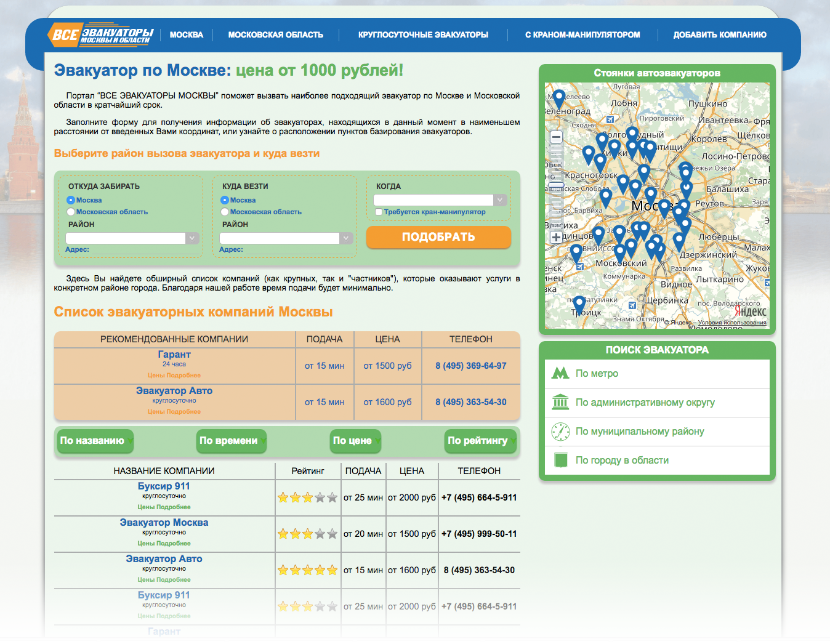The image size is (830, 644).
Task: Click the map pin near Зеленоград
Action: coord(559,97)
